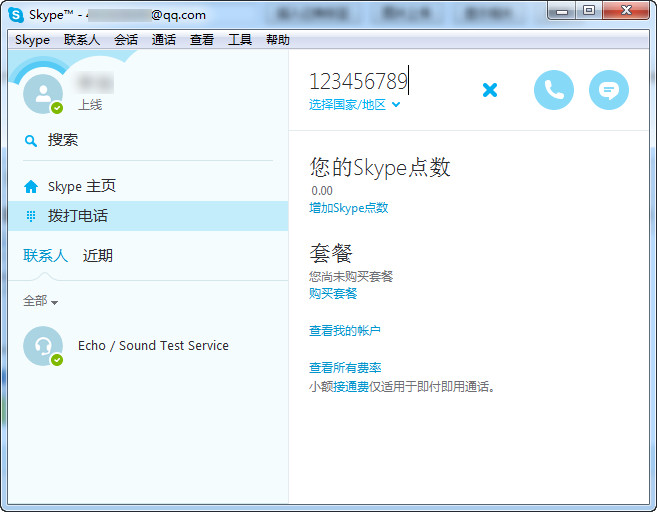Close the Skype window

(x=626, y=10)
